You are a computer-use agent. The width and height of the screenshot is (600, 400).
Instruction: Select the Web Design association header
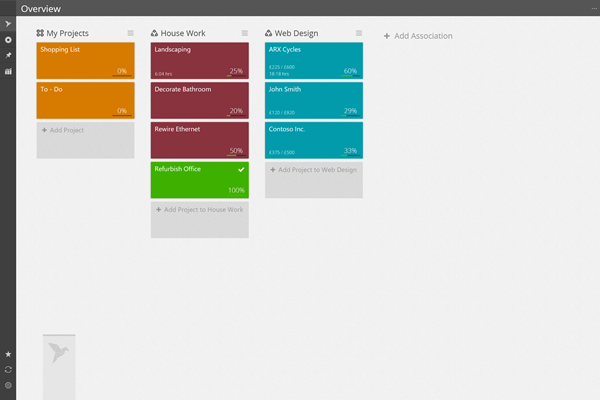click(296, 33)
